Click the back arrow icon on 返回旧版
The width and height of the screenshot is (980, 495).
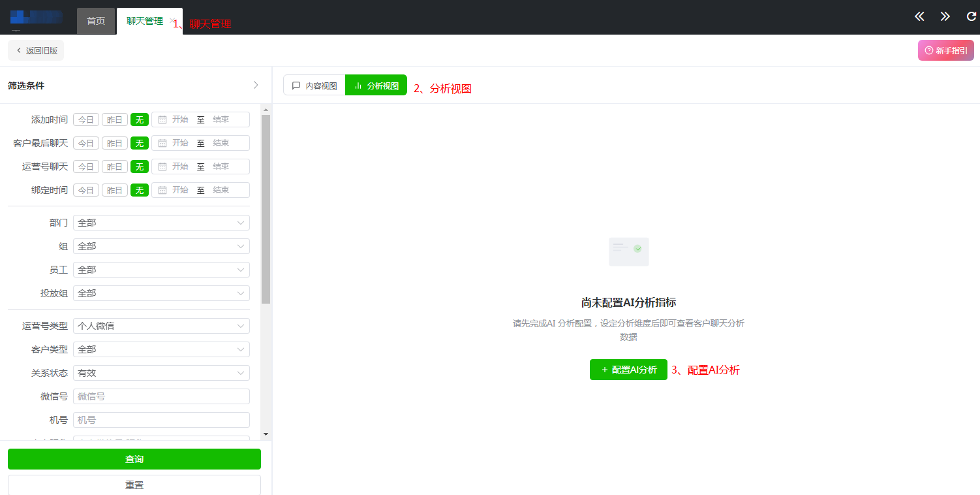click(18, 50)
